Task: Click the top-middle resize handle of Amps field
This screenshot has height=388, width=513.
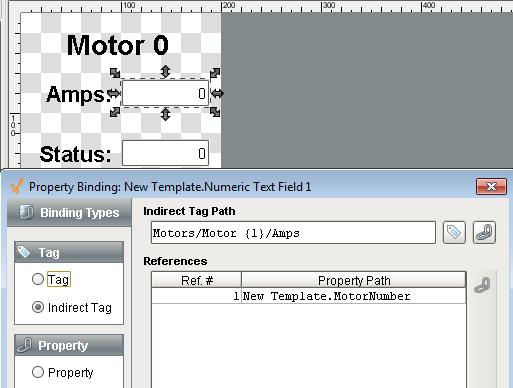Action: coord(165,71)
